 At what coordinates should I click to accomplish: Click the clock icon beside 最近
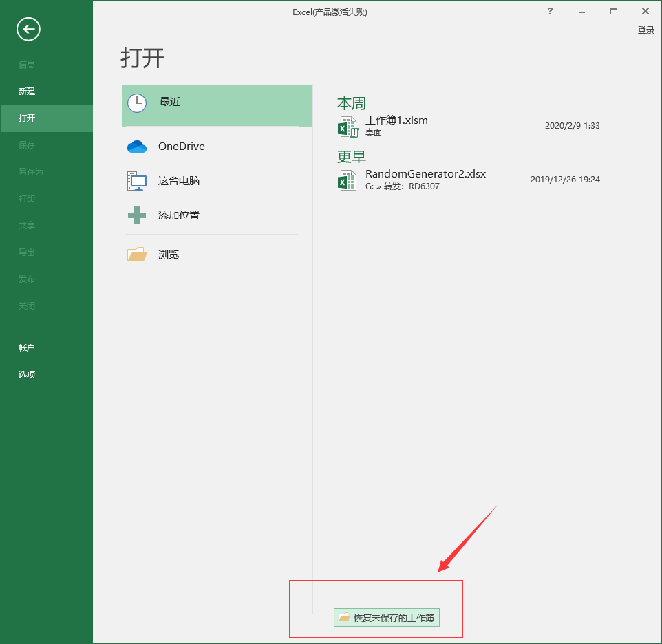point(137,103)
